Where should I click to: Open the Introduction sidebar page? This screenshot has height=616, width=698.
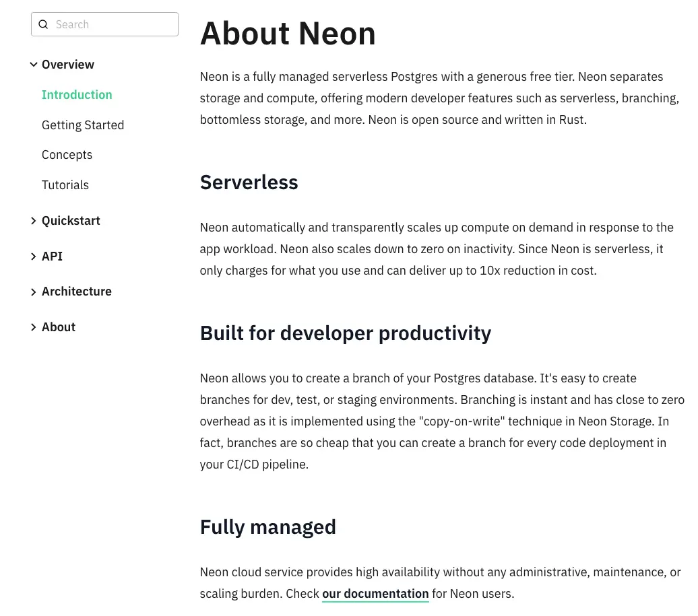coord(77,95)
